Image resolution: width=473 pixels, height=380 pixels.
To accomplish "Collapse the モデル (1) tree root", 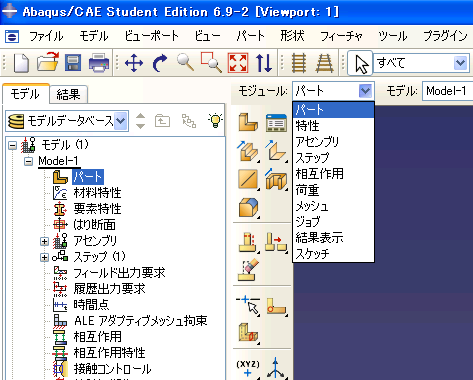I will [12, 145].
